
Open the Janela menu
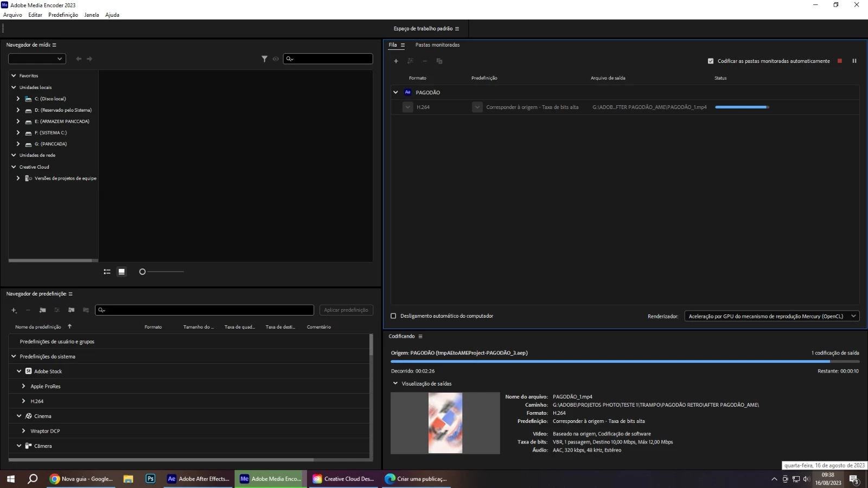coord(92,15)
